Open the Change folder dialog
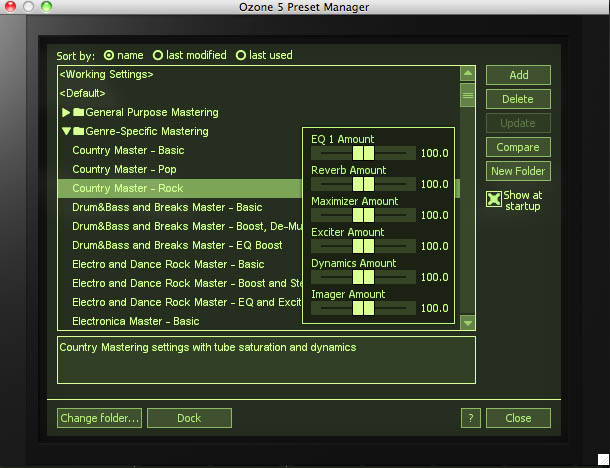This screenshot has height=468, width=610. point(99,418)
